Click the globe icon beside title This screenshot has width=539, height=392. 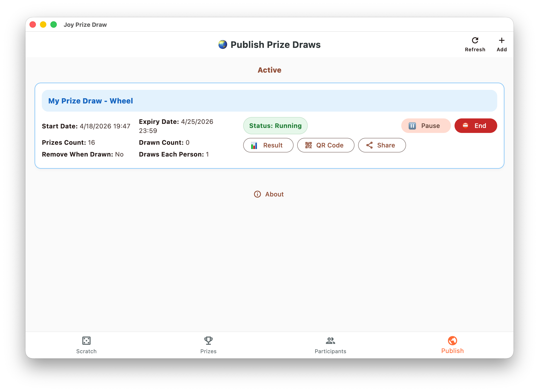click(223, 45)
